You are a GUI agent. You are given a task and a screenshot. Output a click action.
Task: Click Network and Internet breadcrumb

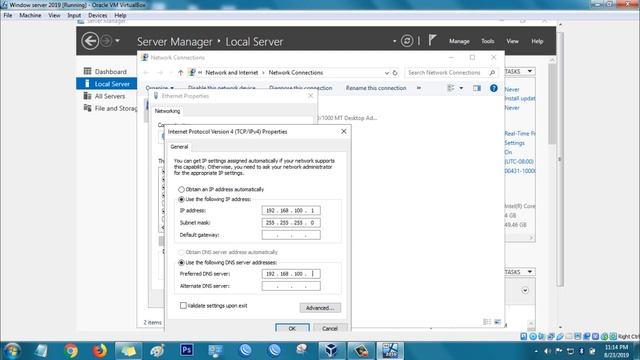coord(231,73)
